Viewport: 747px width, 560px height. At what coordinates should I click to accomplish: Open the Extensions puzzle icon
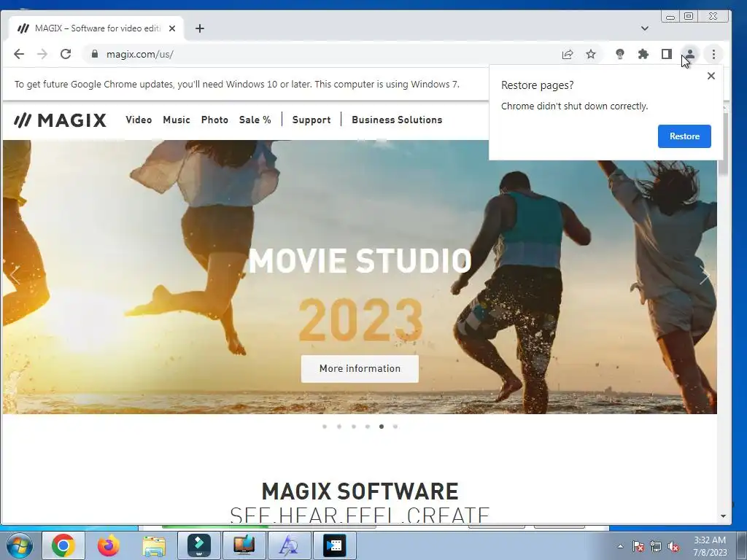pyautogui.click(x=643, y=54)
